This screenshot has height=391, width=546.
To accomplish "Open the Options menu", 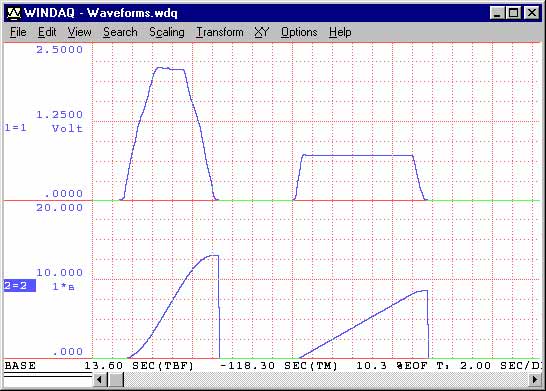I will tap(299, 32).
